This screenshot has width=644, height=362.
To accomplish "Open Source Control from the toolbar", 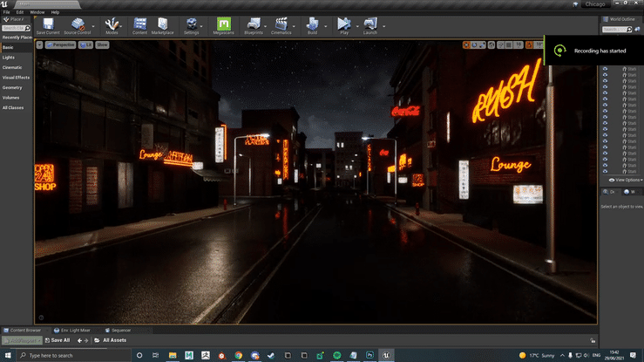I will pos(78,26).
